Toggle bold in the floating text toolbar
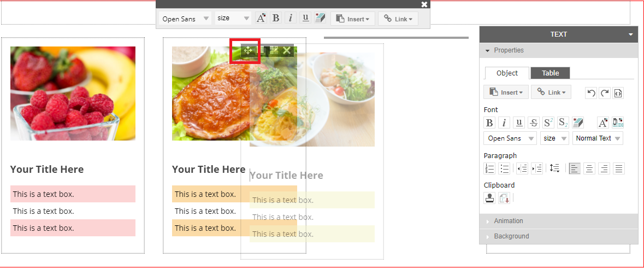The image size is (644, 268). [276, 18]
